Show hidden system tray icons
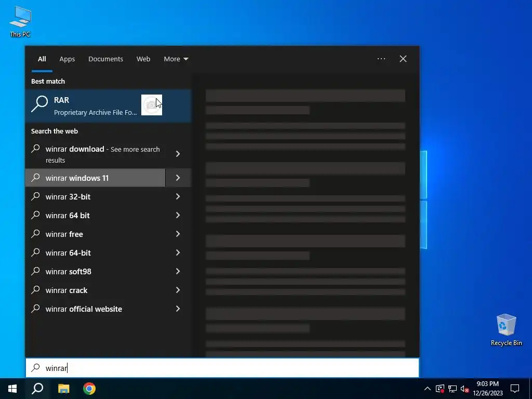 pos(428,389)
